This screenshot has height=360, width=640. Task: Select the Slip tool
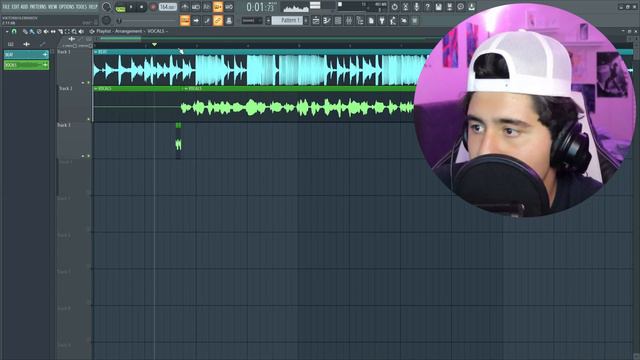(x=53, y=31)
